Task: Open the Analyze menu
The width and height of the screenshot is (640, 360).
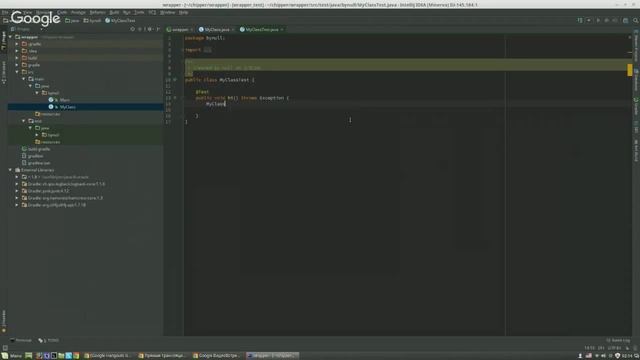Action: [x=78, y=12]
